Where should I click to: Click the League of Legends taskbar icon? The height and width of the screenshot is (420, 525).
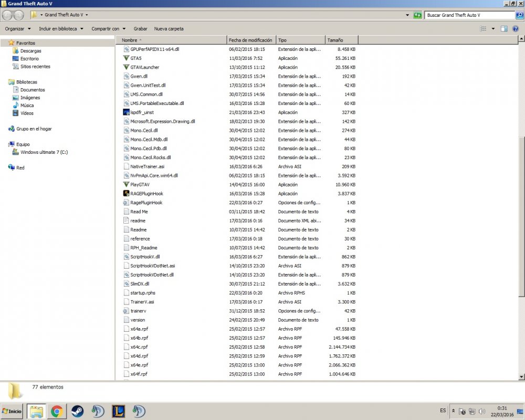click(118, 411)
